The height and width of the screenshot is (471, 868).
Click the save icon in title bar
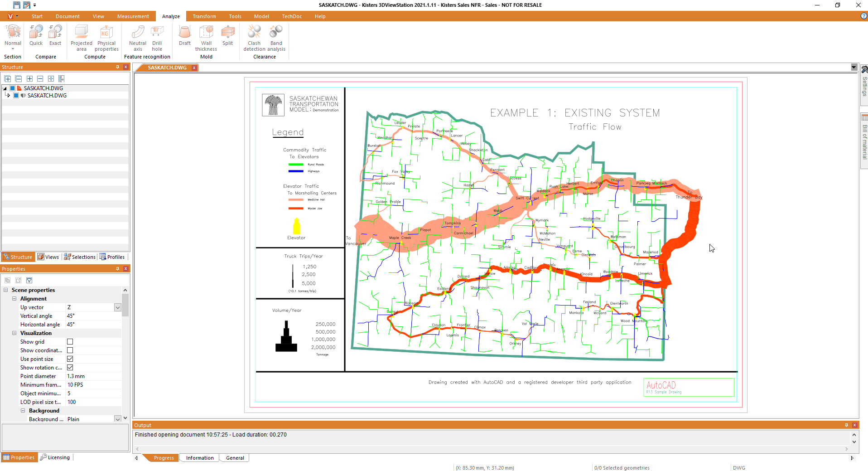[x=17, y=5]
